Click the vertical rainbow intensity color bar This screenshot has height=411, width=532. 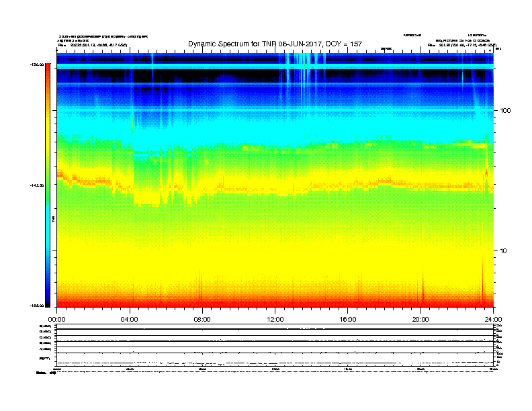pyautogui.click(x=48, y=185)
